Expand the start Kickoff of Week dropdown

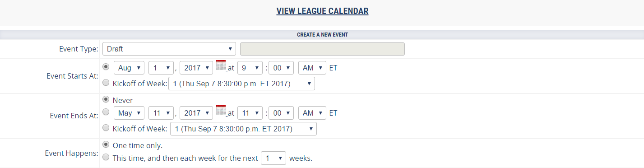[241, 84]
